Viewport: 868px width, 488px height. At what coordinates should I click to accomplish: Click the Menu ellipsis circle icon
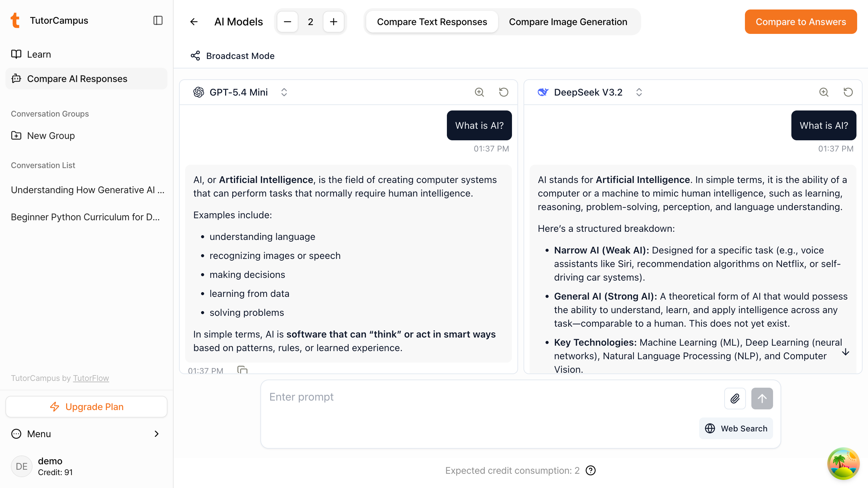tap(16, 434)
